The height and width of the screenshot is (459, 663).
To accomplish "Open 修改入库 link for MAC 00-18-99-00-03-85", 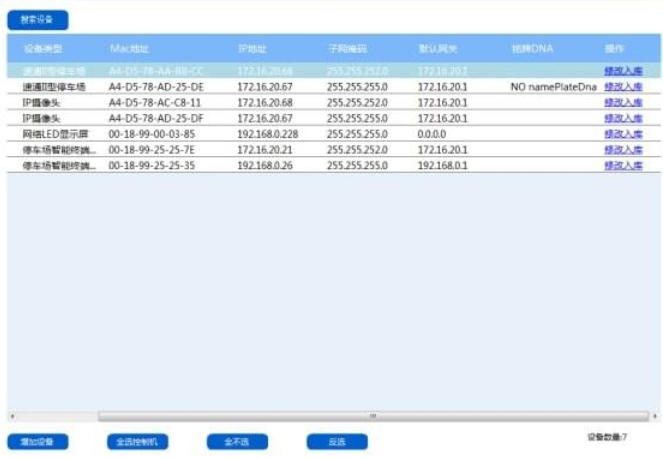I will coord(623,134).
